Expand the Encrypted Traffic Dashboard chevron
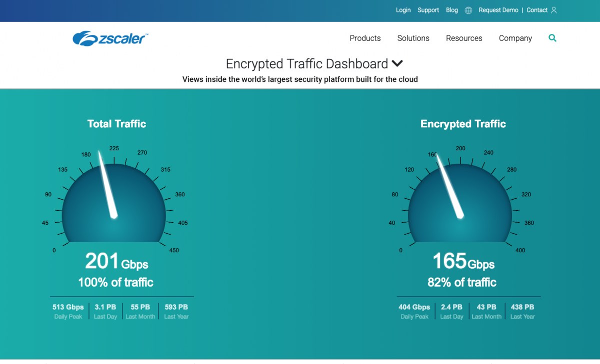 coord(397,64)
